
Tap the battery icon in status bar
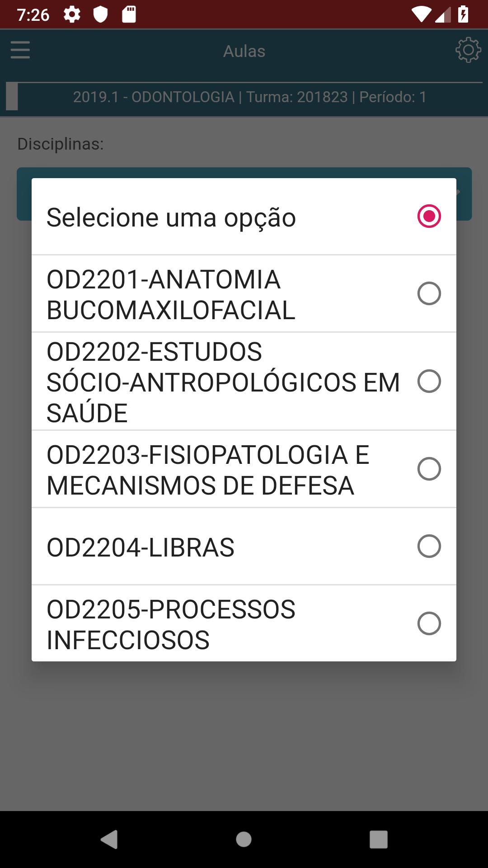click(x=463, y=14)
